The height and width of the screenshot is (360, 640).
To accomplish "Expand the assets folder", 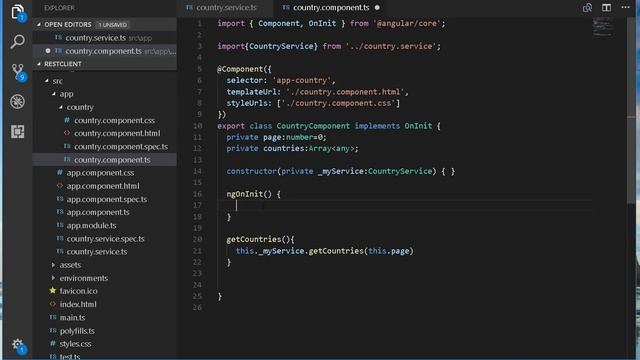I will [53, 265].
